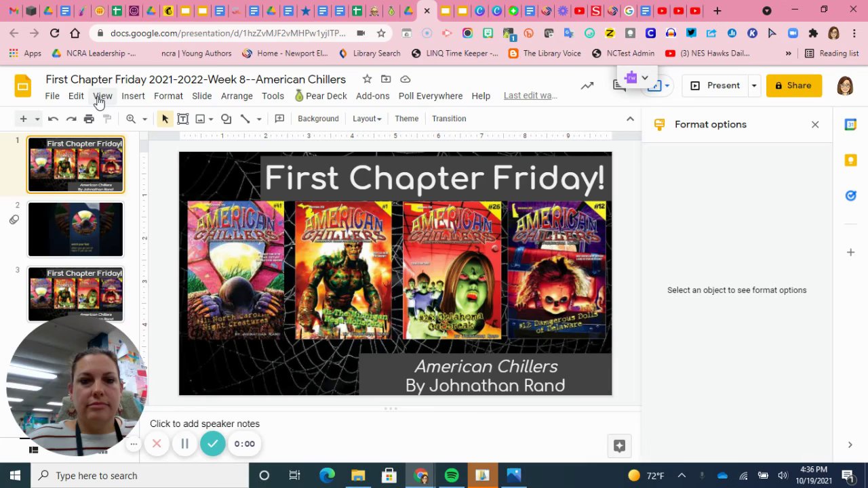Open the Pear Deck menu

tap(320, 96)
